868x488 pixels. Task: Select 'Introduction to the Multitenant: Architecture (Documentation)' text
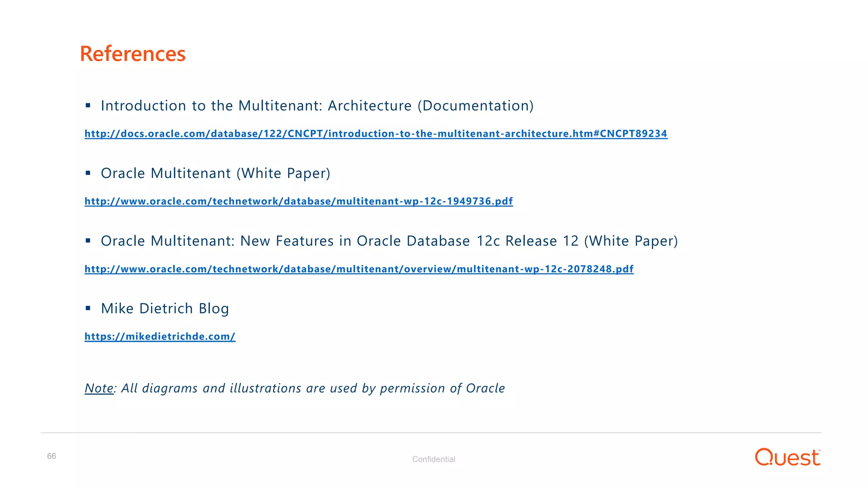(x=317, y=105)
